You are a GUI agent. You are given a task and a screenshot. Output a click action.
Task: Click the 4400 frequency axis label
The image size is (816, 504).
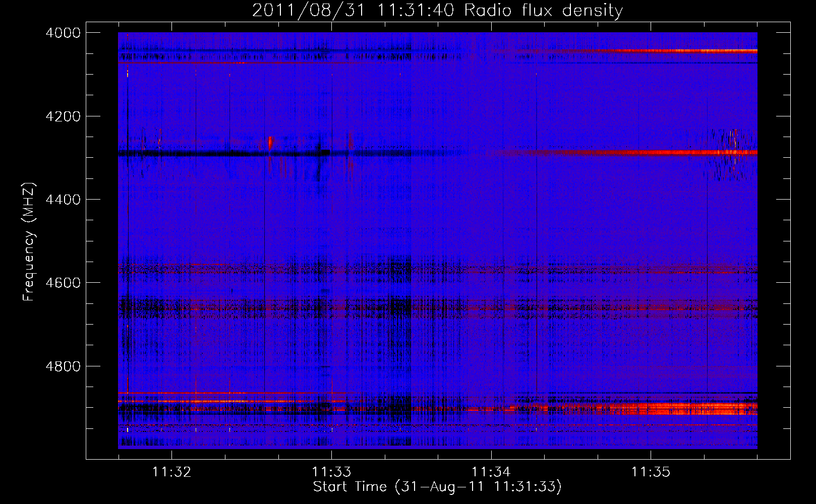[x=63, y=200]
